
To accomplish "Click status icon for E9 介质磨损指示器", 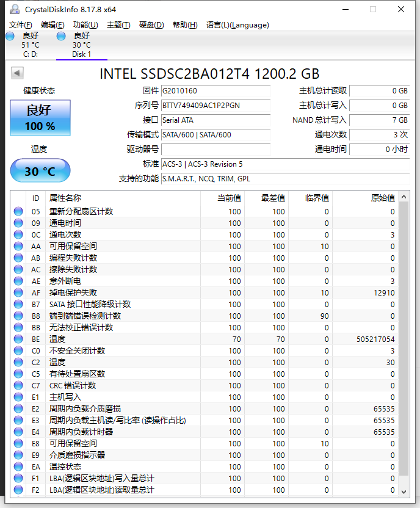I will pos(18,455).
